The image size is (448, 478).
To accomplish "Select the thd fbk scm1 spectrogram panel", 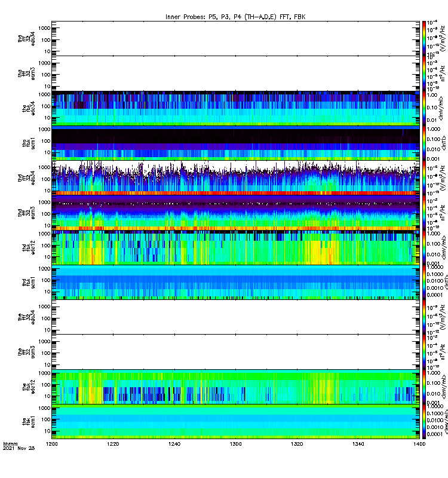I will [x=235, y=282].
